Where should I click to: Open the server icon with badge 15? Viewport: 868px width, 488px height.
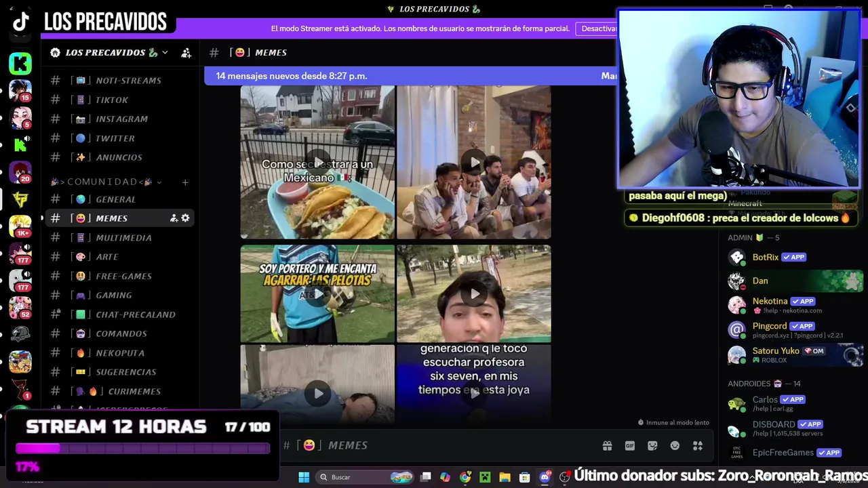tap(20, 90)
